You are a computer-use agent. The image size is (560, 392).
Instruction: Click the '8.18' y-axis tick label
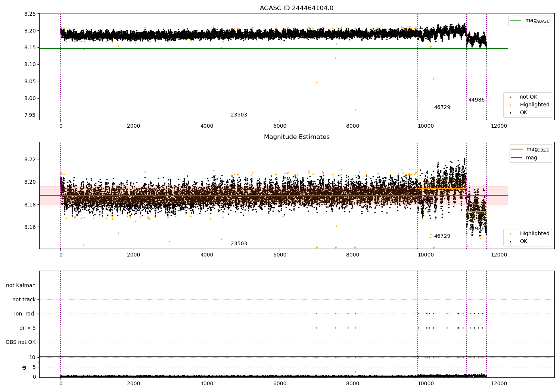[30, 205]
